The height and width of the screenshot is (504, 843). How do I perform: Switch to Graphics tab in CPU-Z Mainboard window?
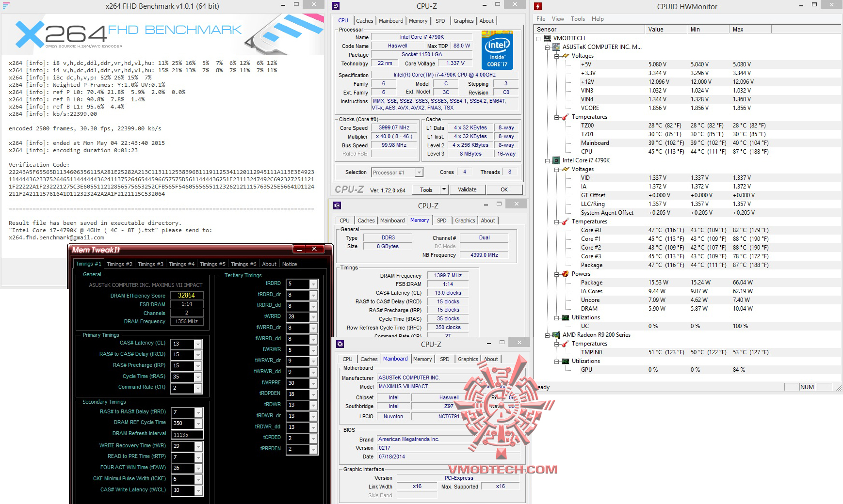[468, 359]
